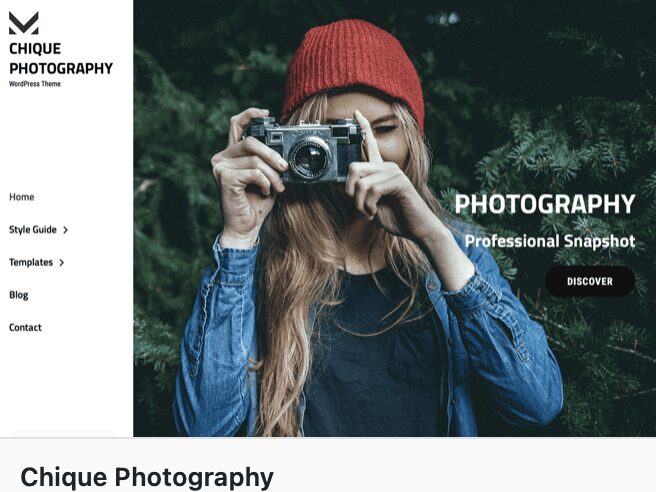
Task: Click the Chique Photography logo mark
Action: (24, 23)
